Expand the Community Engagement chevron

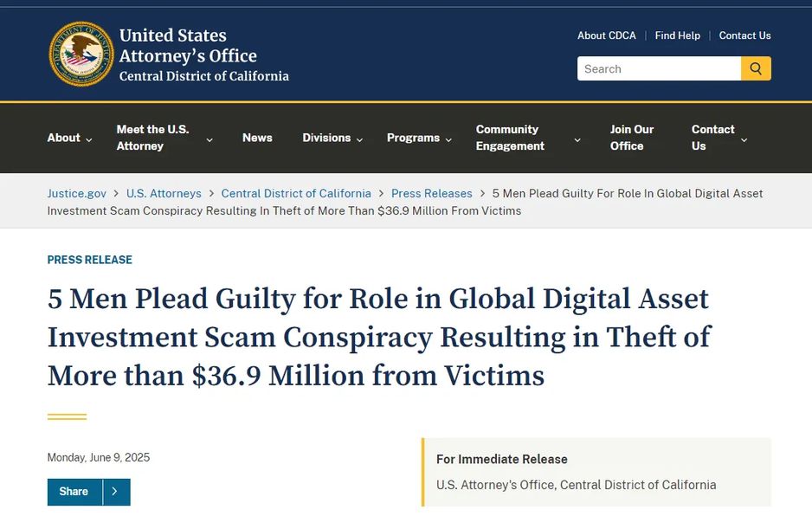(577, 139)
